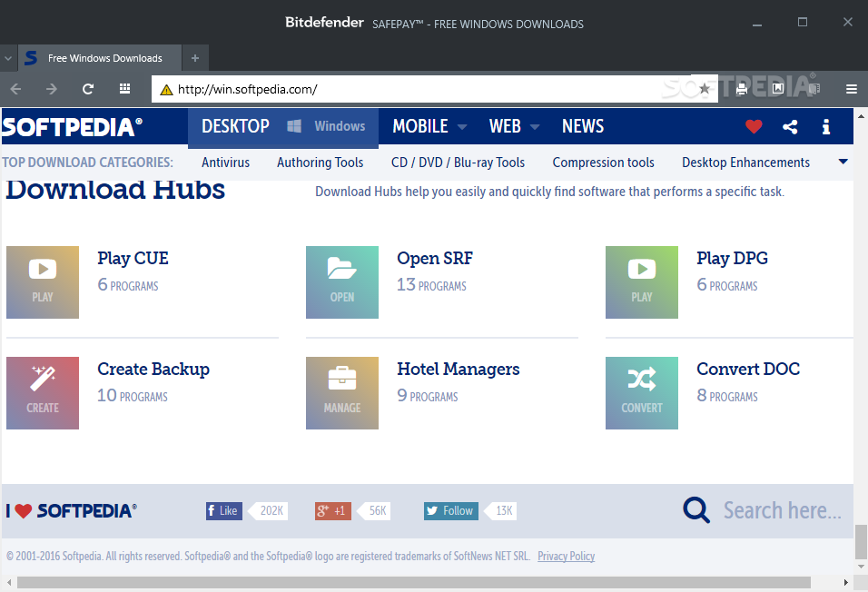This screenshot has width=868, height=592.
Task: Click the Open SRF folder tile icon
Action: (x=342, y=282)
